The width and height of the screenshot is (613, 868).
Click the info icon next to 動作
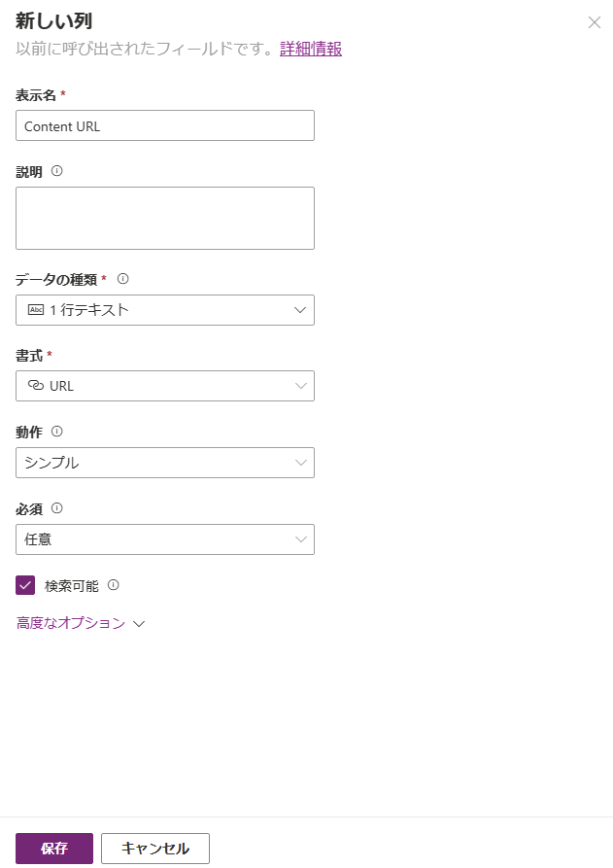tap(54, 432)
